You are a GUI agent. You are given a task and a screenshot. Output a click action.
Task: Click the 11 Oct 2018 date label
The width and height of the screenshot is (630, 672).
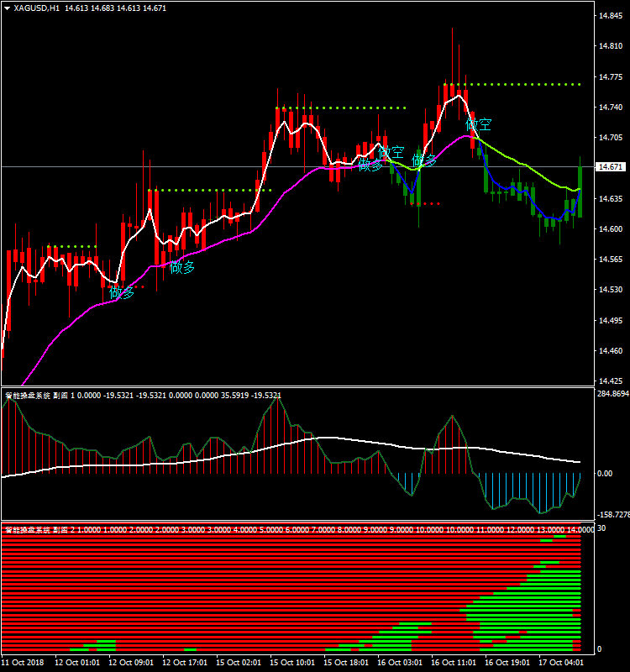[24, 662]
